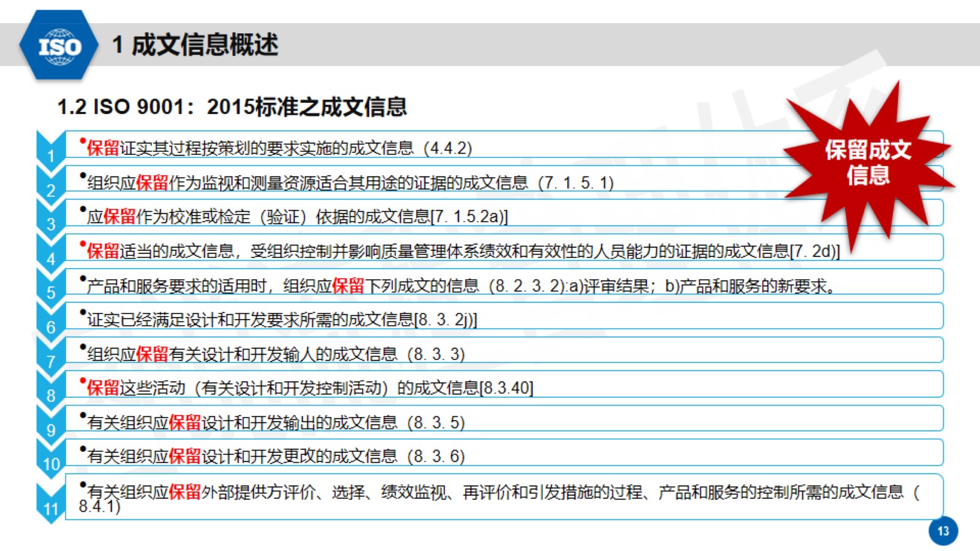Select list row 4 mentioning clause 7.2d

click(x=504, y=247)
